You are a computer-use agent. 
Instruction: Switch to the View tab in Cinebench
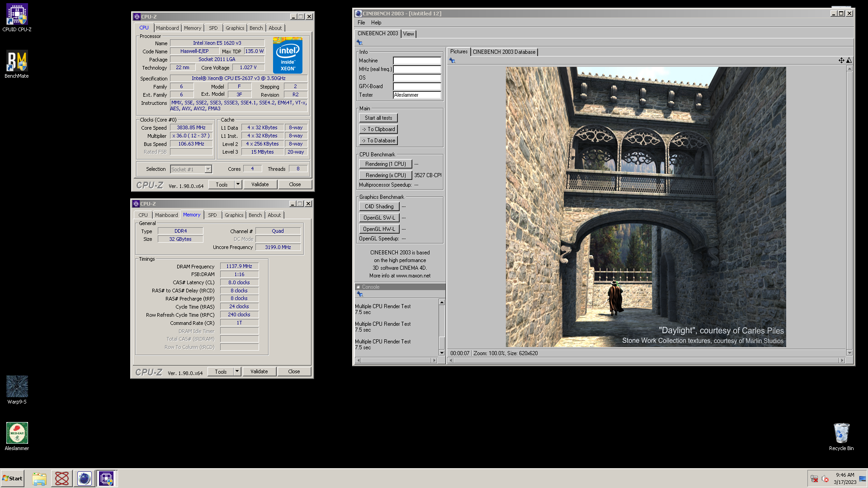(x=409, y=34)
